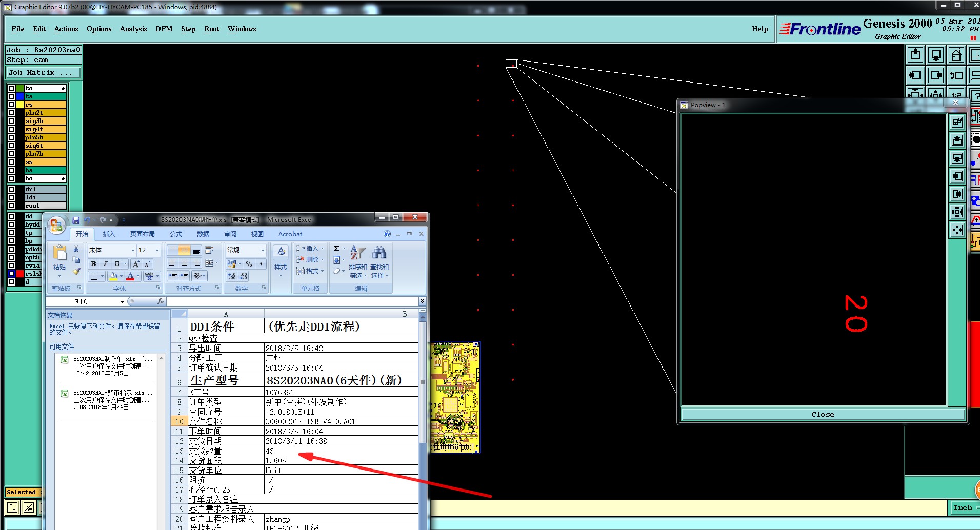Click the zoom out icon in Popview toolbar
Image resolution: width=980 pixels, height=530 pixels.
957,230
